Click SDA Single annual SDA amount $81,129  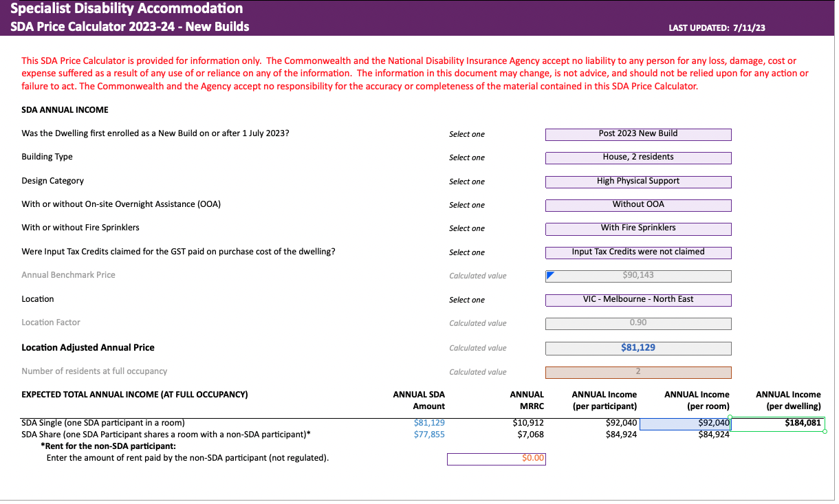point(429,423)
